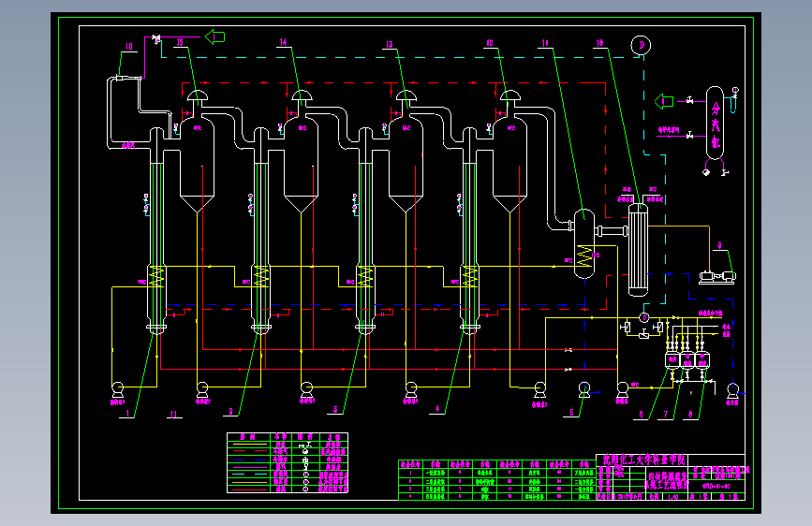
Task: Select the far-right pump symbol at the drawing edge
Action: click(732, 389)
